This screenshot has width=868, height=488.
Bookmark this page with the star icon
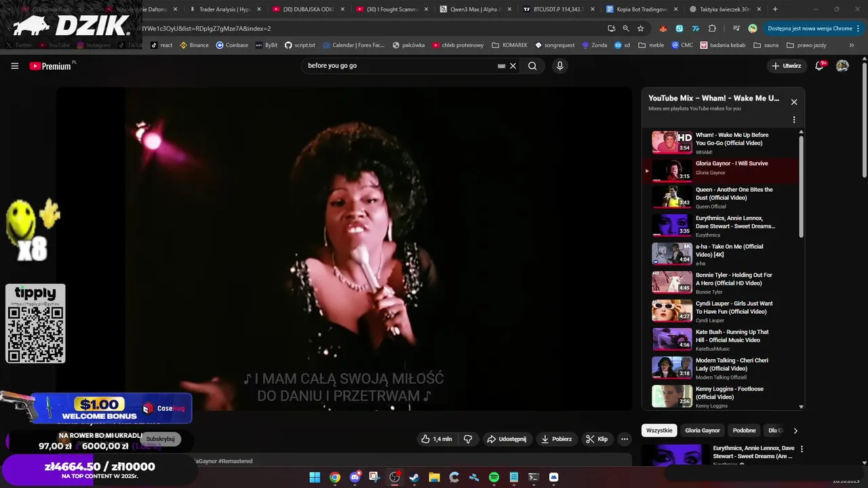[641, 28]
